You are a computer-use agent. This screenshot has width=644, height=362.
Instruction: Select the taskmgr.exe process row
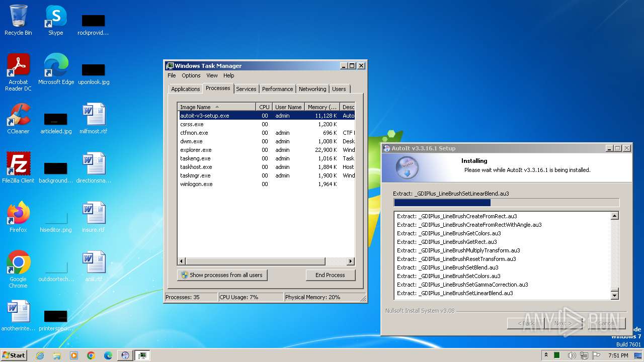coord(266,175)
